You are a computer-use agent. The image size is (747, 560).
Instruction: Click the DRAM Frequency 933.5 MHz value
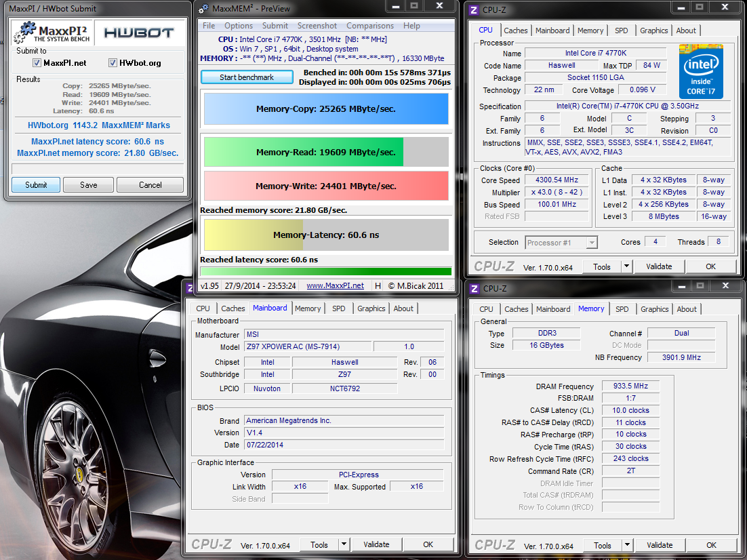[x=630, y=386]
